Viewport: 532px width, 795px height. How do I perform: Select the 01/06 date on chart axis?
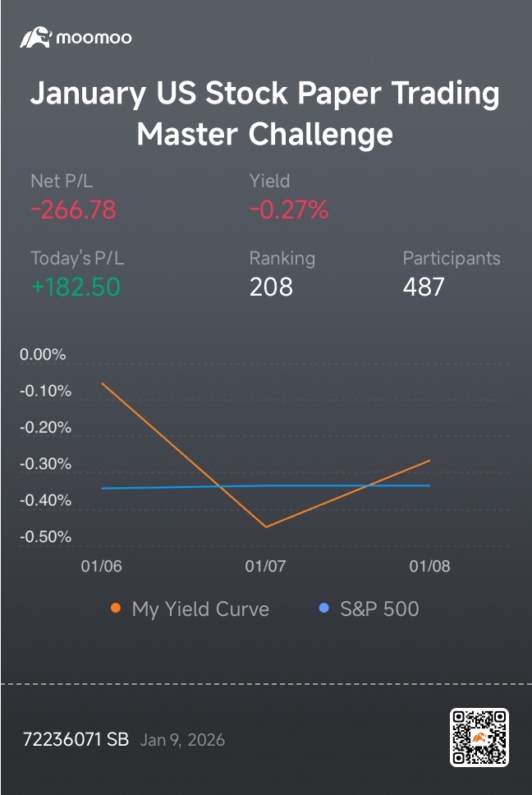point(101,566)
